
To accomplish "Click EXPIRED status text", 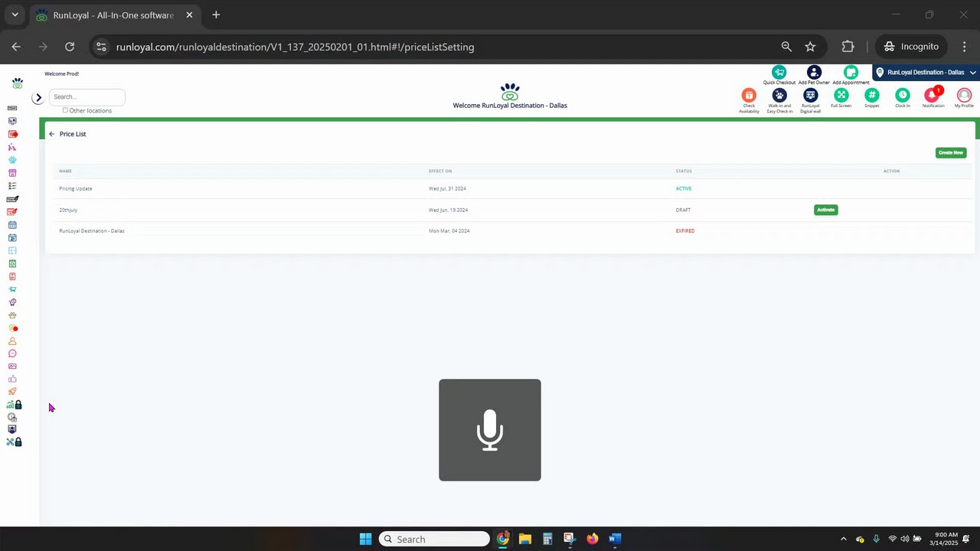I will point(685,231).
